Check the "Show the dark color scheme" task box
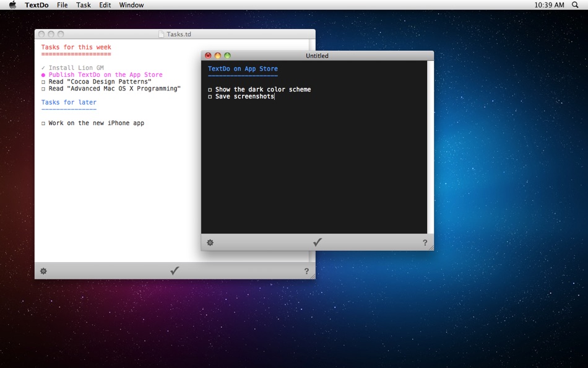This screenshot has width=588, height=368. (x=210, y=90)
